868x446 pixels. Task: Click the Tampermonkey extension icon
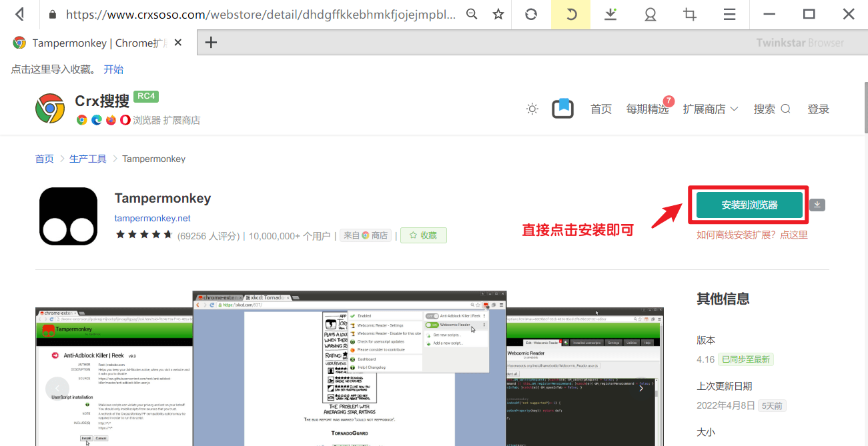point(68,217)
